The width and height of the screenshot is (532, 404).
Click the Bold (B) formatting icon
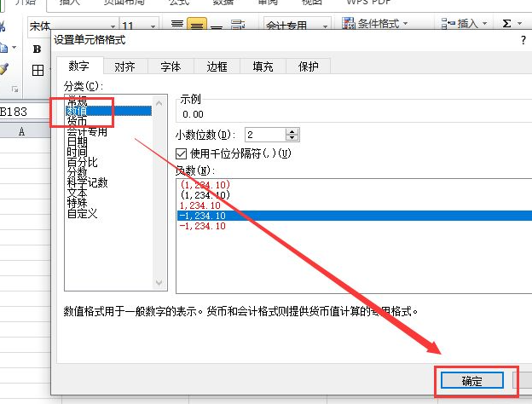coord(38,49)
